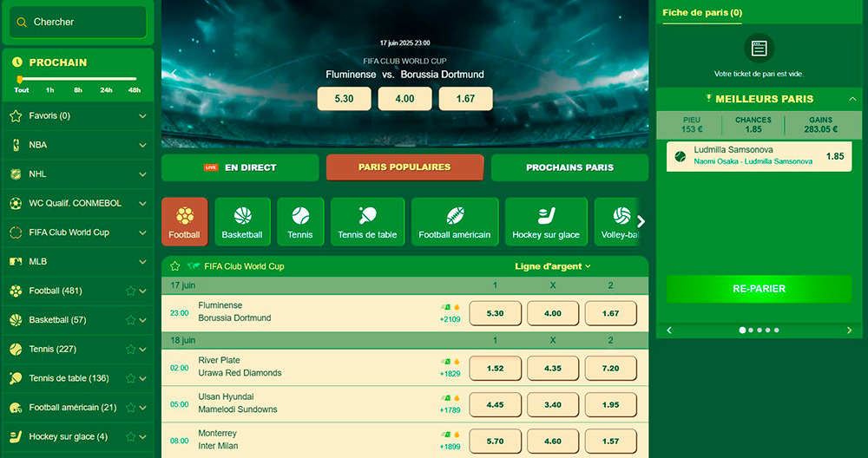Click the right arrow on the sports carousel
The image size is (868, 458).
tap(641, 222)
